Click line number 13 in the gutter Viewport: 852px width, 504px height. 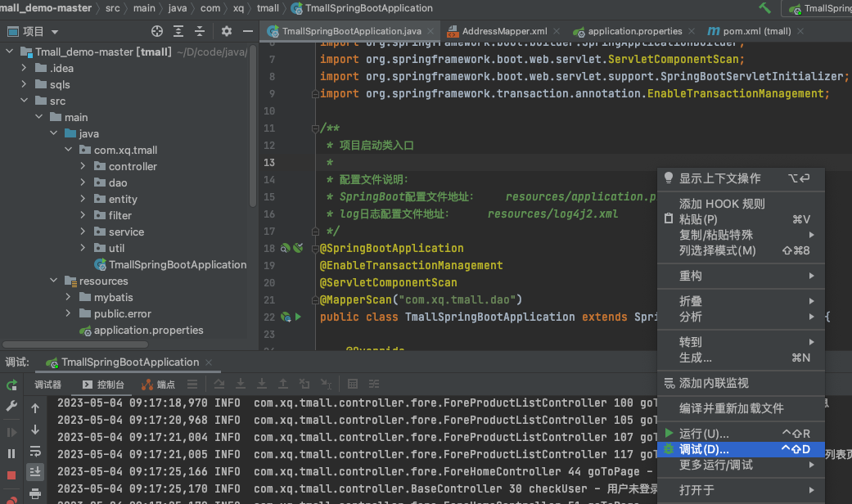(x=269, y=162)
